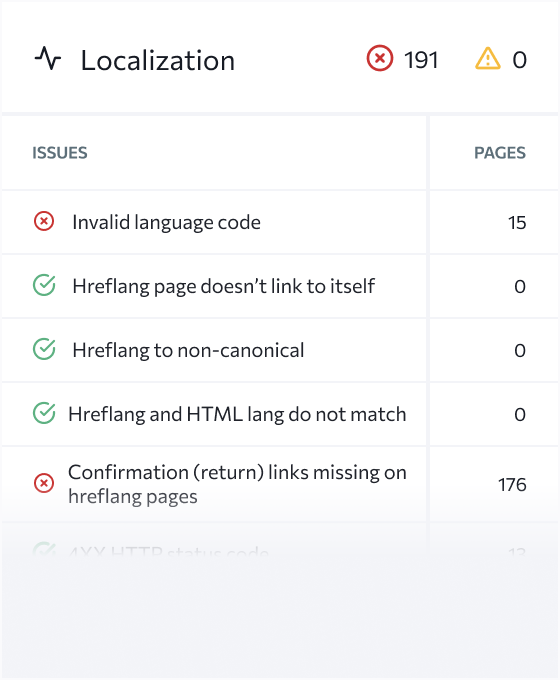
Task: Select the Hreflang to non-canonical row
Action: point(214,350)
